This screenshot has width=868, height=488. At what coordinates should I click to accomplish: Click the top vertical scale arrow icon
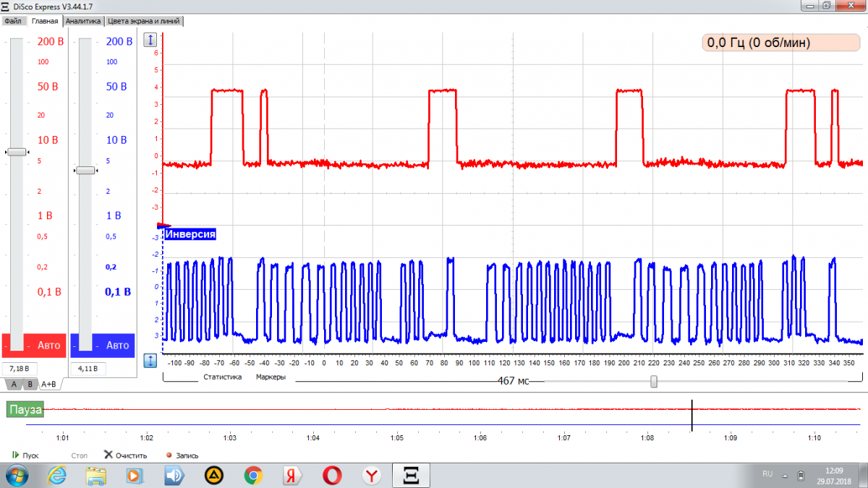[x=150, y=40]
